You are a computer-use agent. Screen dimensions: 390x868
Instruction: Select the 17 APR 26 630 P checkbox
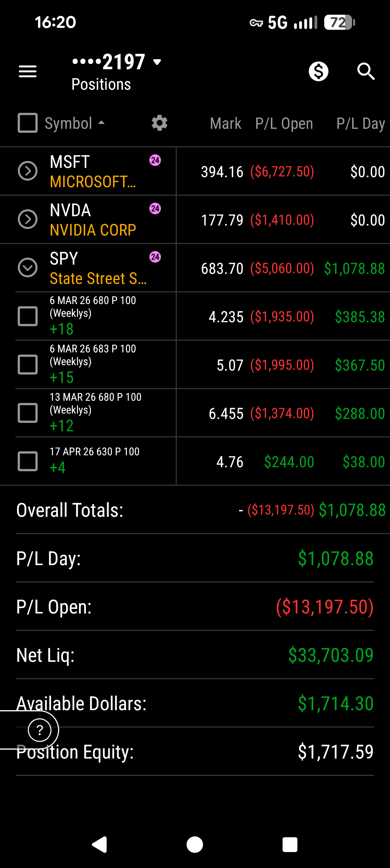pos(28,461)
